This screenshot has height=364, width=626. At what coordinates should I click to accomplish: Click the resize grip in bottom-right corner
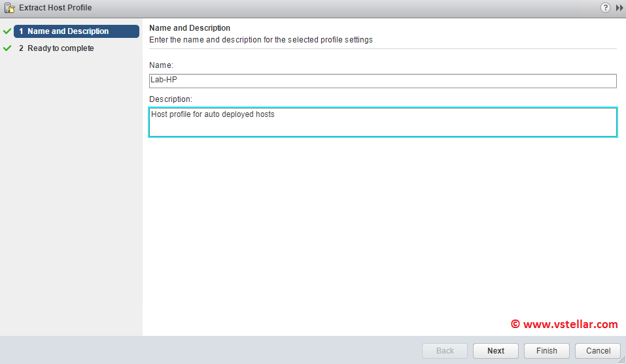coord(621,360)
